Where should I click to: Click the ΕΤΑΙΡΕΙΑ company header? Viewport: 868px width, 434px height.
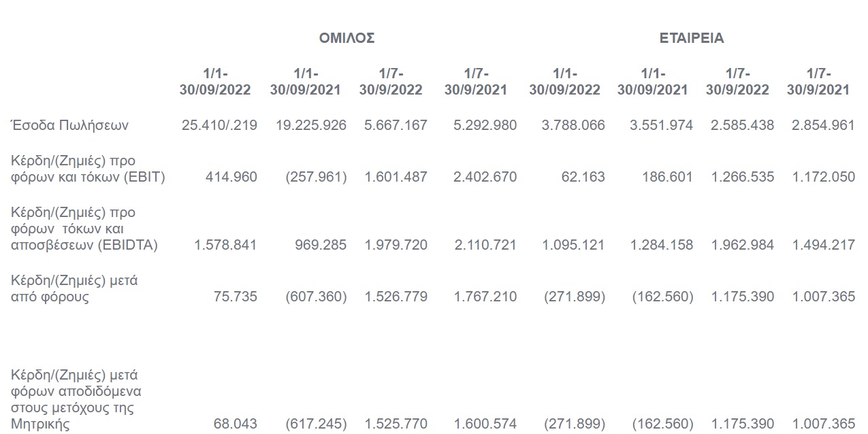click(x=692, y=38)
